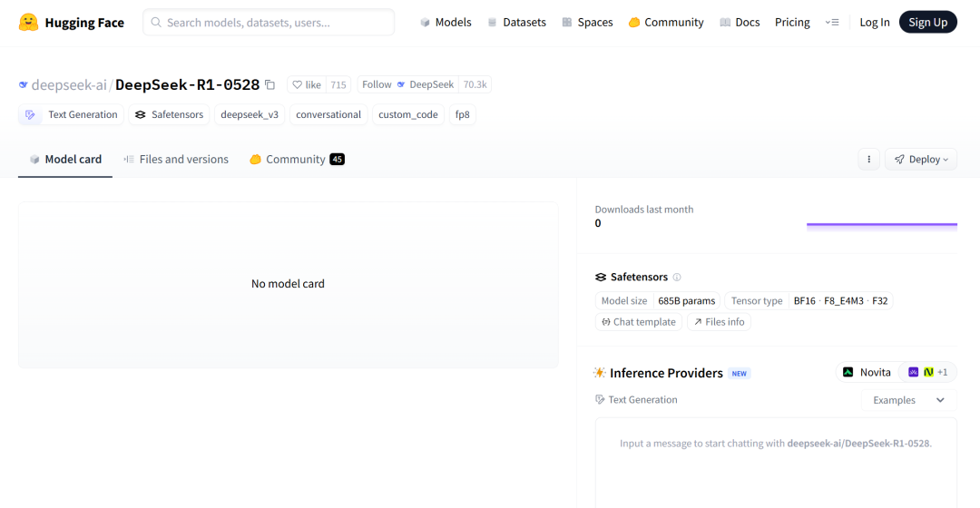Viewport: 980px width, 508px height.
Task: Open the three-dot more options menu
Action: pos(868,159)
